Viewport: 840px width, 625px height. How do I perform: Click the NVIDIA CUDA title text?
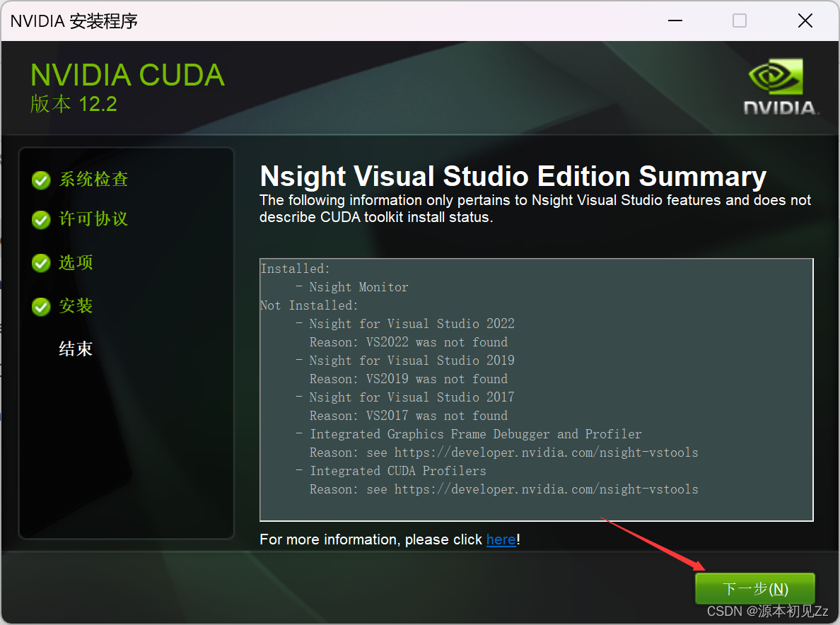tap(127, 75)
